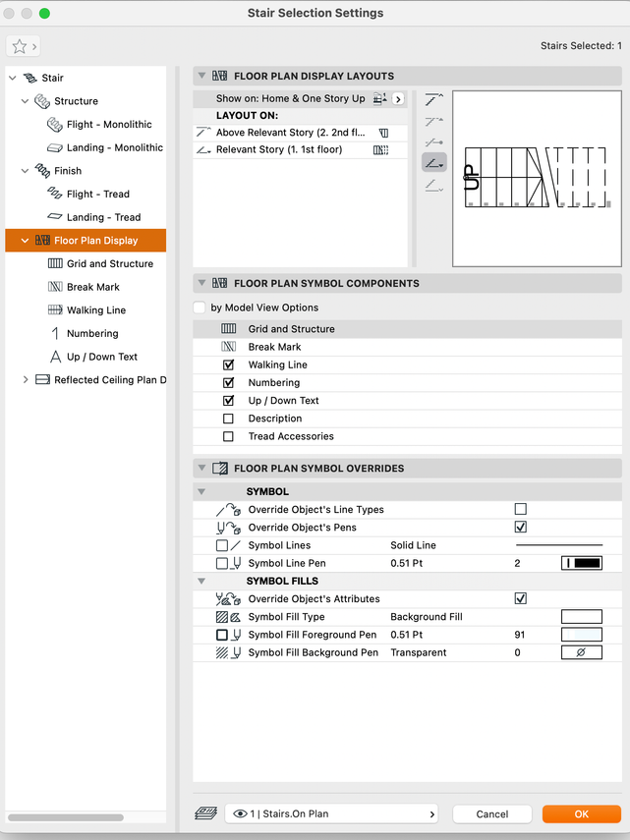Click the Reflected Ceiling Plan icon
Image resolution: width=630 pixels, height=840 pixels.
[x=42, y=380]
